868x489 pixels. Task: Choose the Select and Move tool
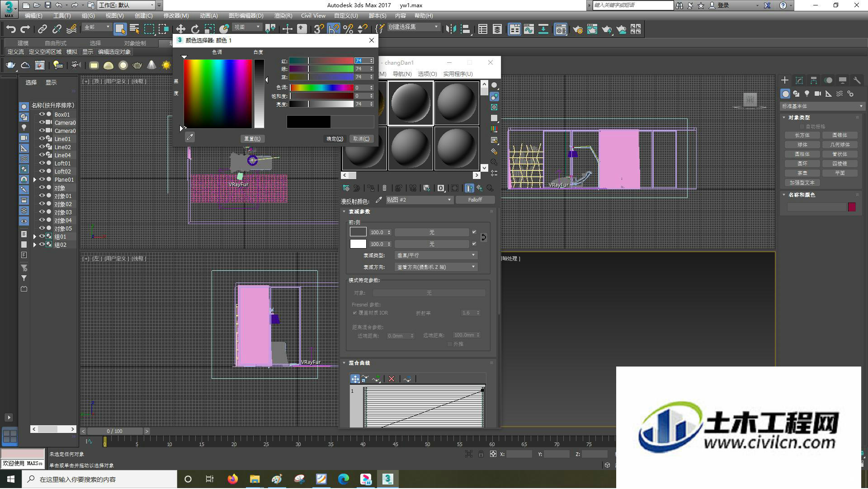180,29
